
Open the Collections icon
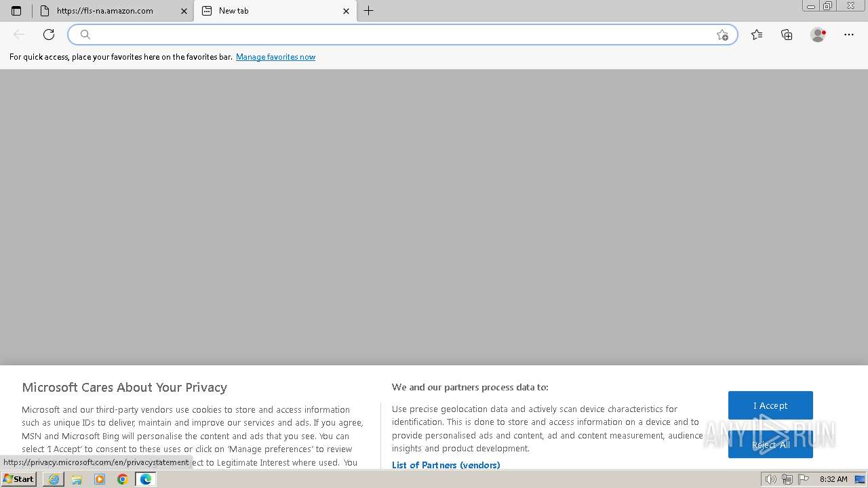click(787, 35)
